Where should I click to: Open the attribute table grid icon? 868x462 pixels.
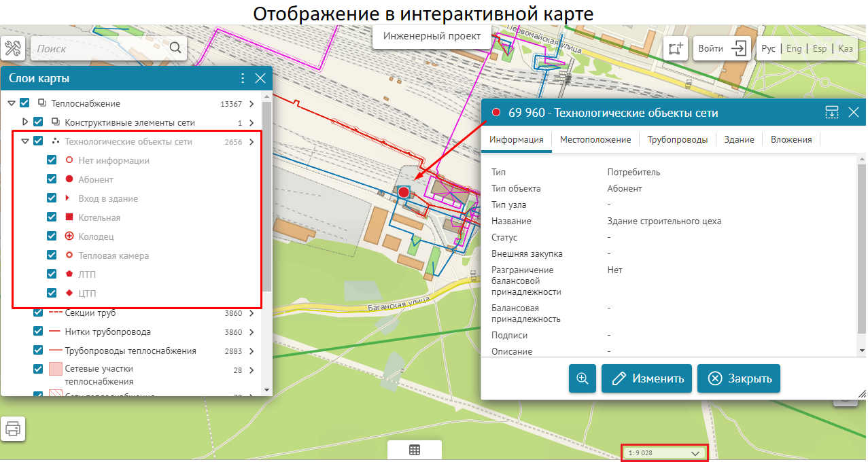pos(414,450)
